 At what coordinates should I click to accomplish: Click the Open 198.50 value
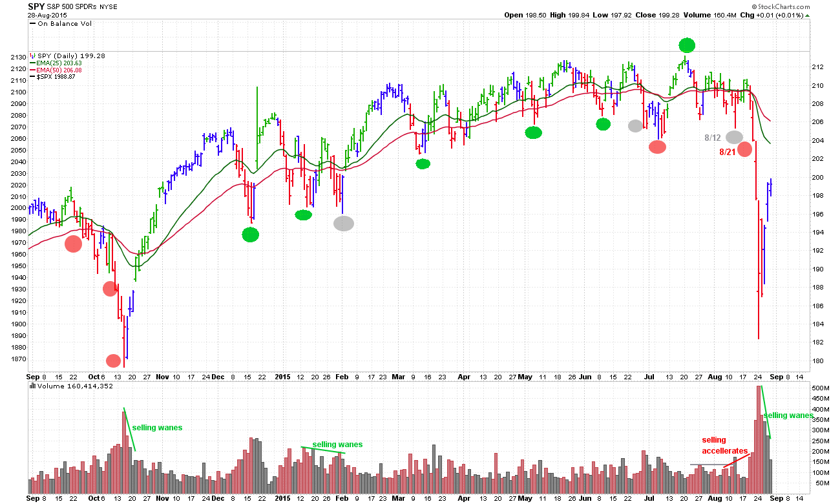[x=524, y=15]
